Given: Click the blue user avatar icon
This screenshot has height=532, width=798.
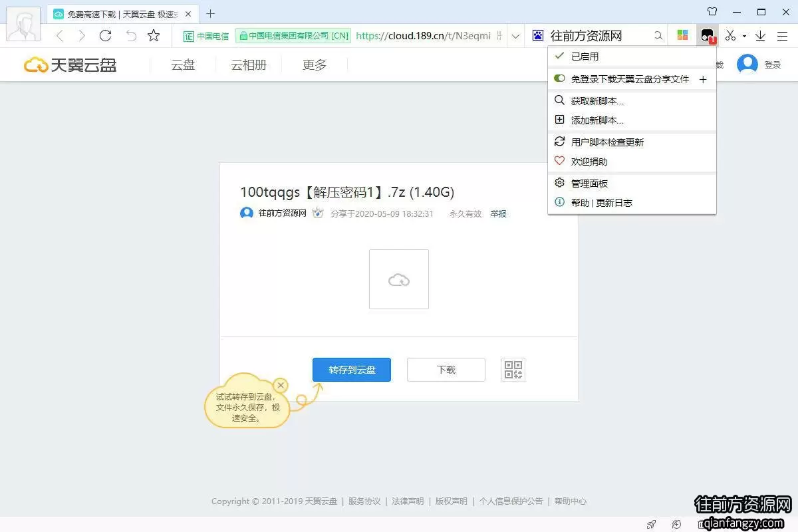Looking at the screenshot, I should pyautogui.click(x=747, y=65).
